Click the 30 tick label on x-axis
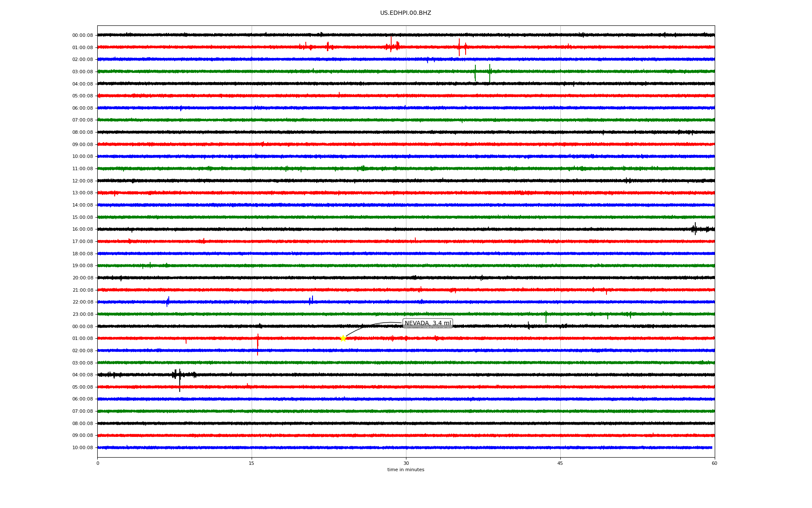The height and width of the screenshot is (508, 812). coord(406,463)
